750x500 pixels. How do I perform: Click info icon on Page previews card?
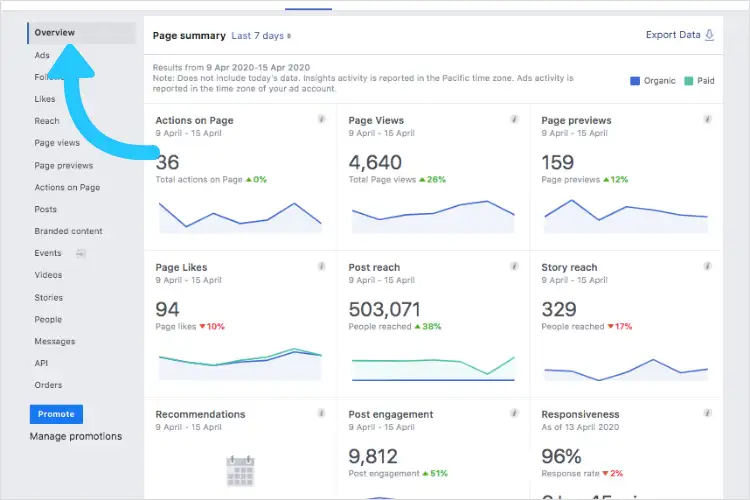coord(707,119)
